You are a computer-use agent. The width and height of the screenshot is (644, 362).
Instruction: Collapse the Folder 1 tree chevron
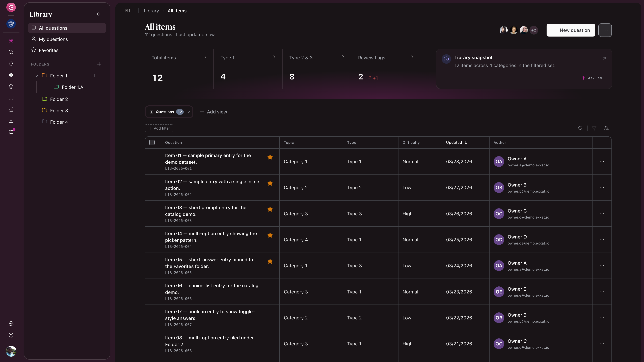[36, 76]
